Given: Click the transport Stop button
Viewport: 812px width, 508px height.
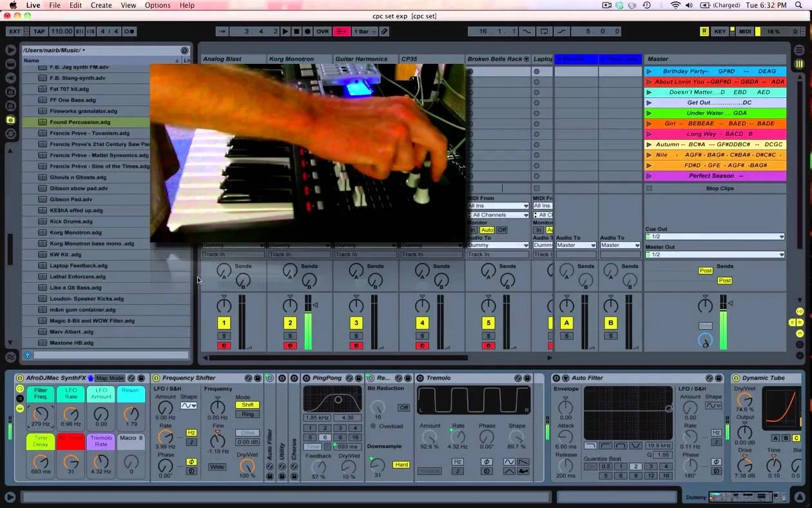Looking at the screenshot, I should pos(296,31).
